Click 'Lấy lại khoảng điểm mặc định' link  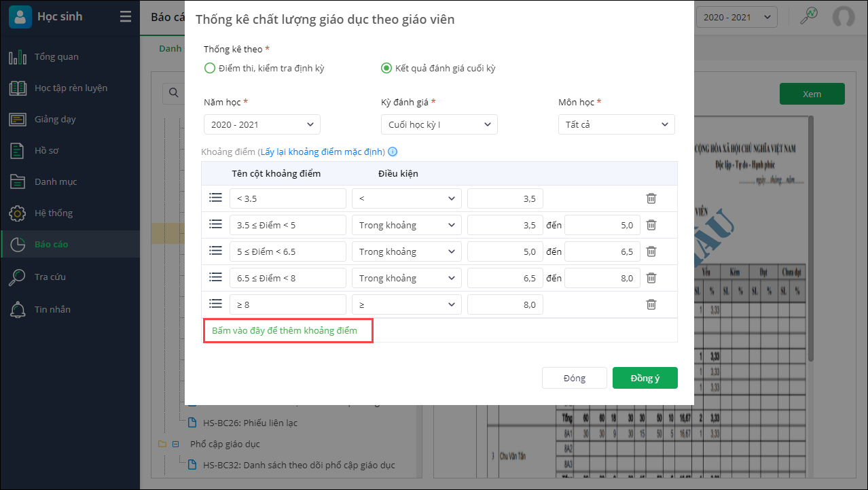pos(322,152)
